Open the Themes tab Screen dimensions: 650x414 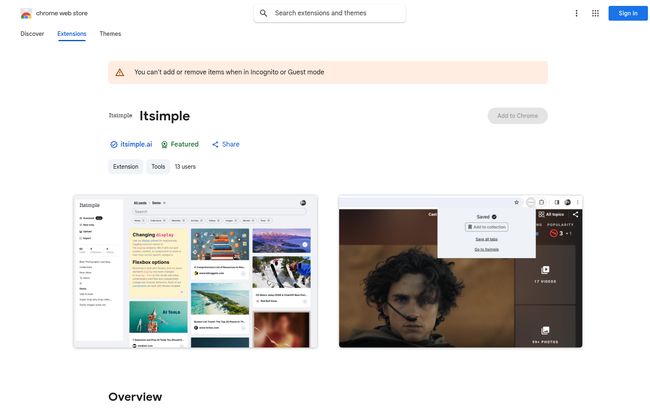click(x=110, y=34)
